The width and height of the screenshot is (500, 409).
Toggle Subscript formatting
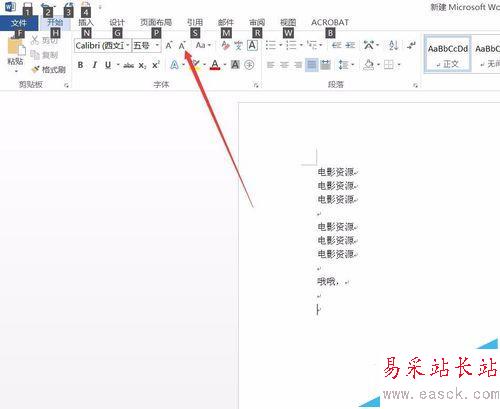142,65
